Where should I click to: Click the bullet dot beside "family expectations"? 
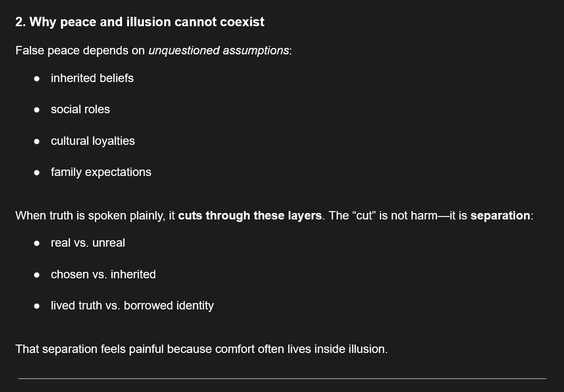(x=37, y=173)
